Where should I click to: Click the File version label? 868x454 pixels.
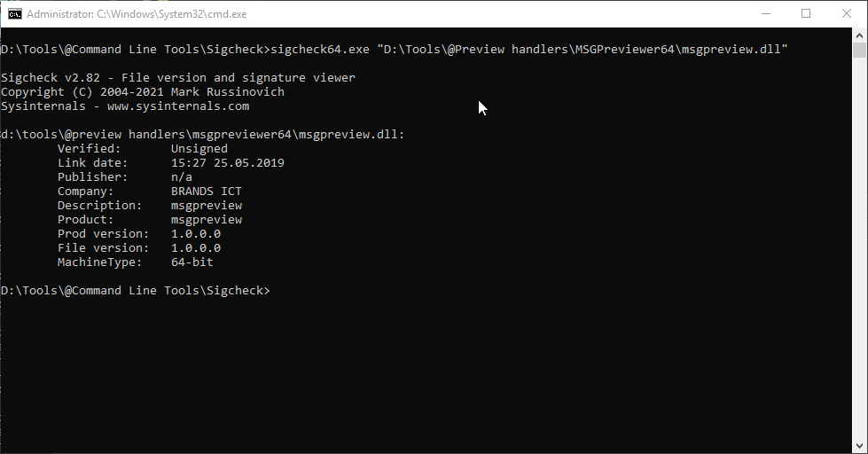point(104,248)
